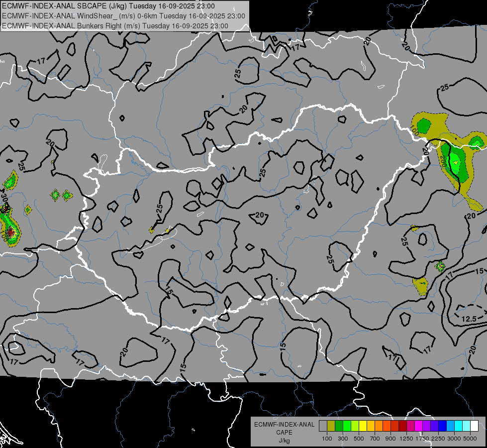Click the olive swatch in CAPE legend
Viewport: 487px width, 448px height.
(x=331, y=426)
